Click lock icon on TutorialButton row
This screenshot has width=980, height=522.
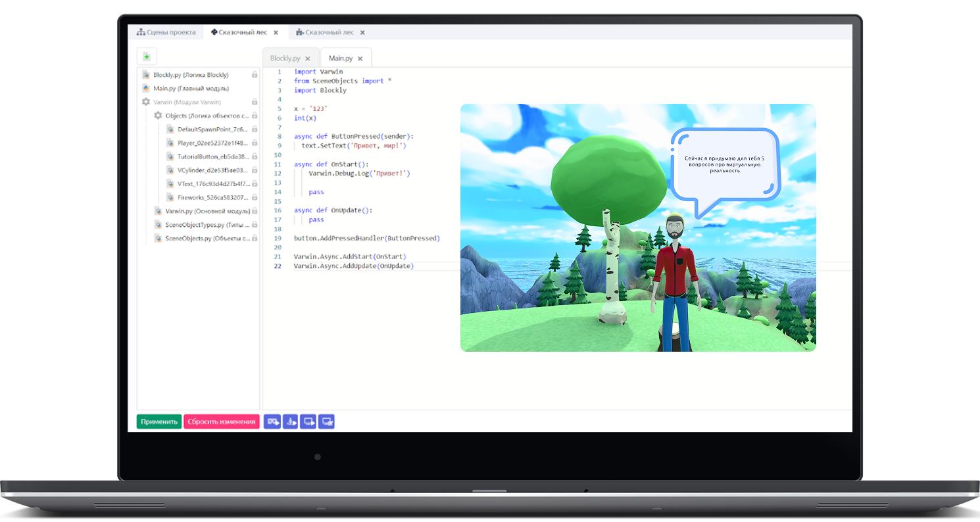pyautogui.click(x=255, y=156)
